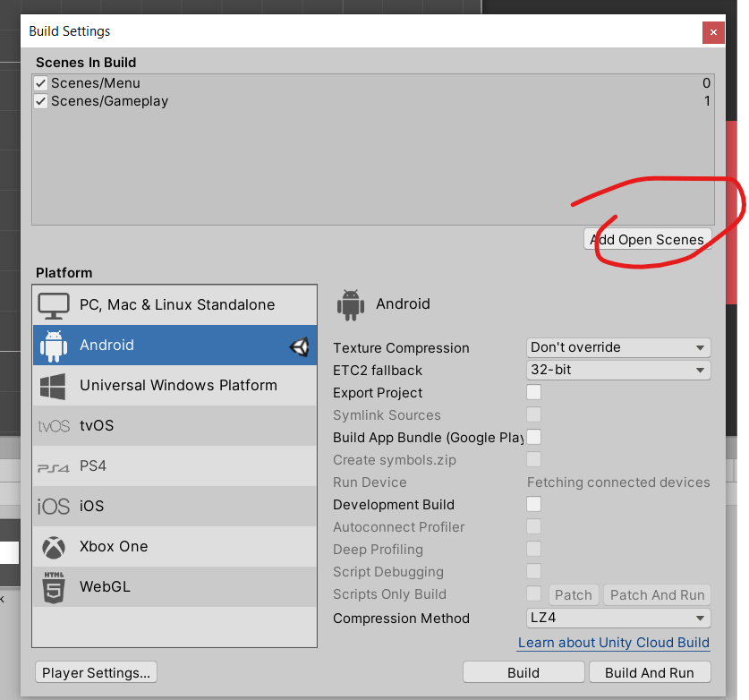This screenshot has width=749, height=700.
Task: Click the Android header icon above settings
Action: (351, 305)
